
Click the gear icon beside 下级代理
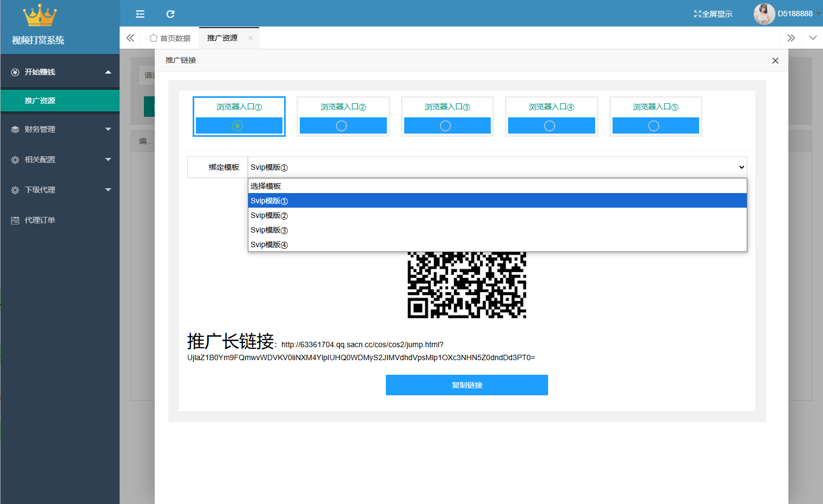click(15, 190)
